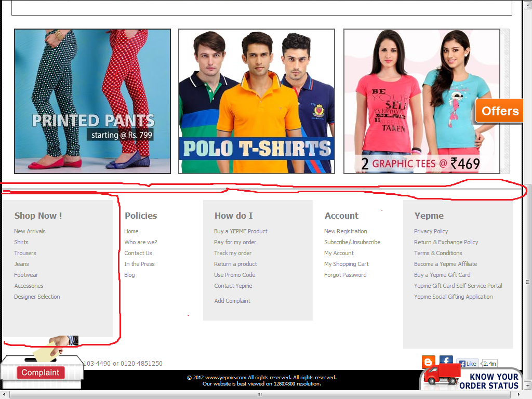Open Trousers link under Shop Now
532x399 pixels.
[25, 253]
